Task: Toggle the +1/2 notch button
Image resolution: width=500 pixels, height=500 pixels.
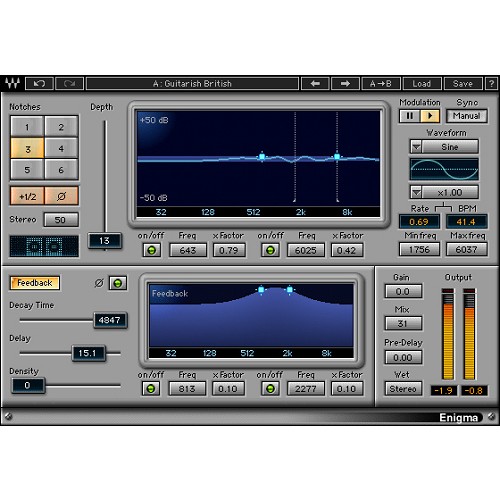Action: tap(27, 196)
